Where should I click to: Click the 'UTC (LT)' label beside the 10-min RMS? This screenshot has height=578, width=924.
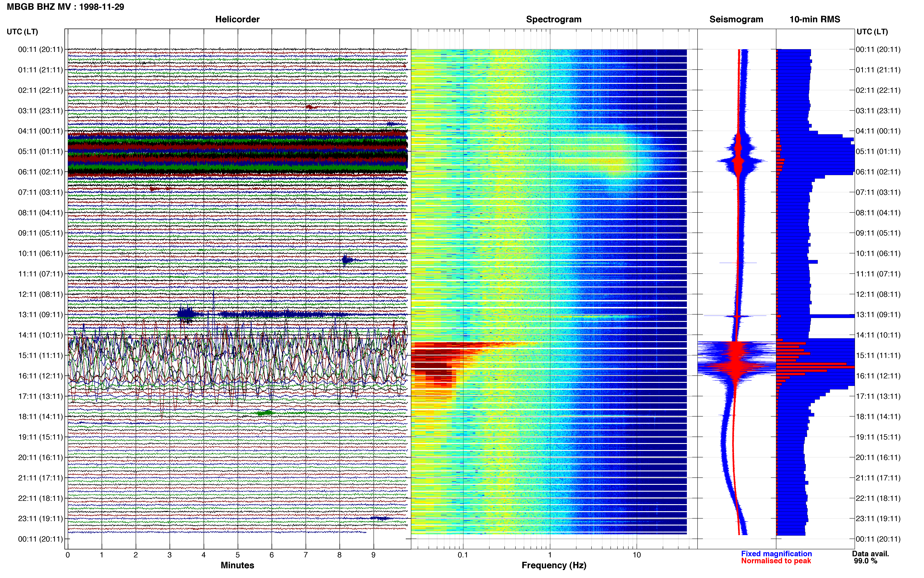[x=872, y=32]
